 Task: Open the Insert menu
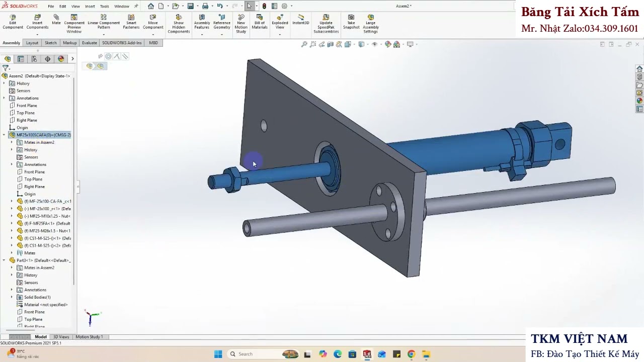click(x=90, y=7)
